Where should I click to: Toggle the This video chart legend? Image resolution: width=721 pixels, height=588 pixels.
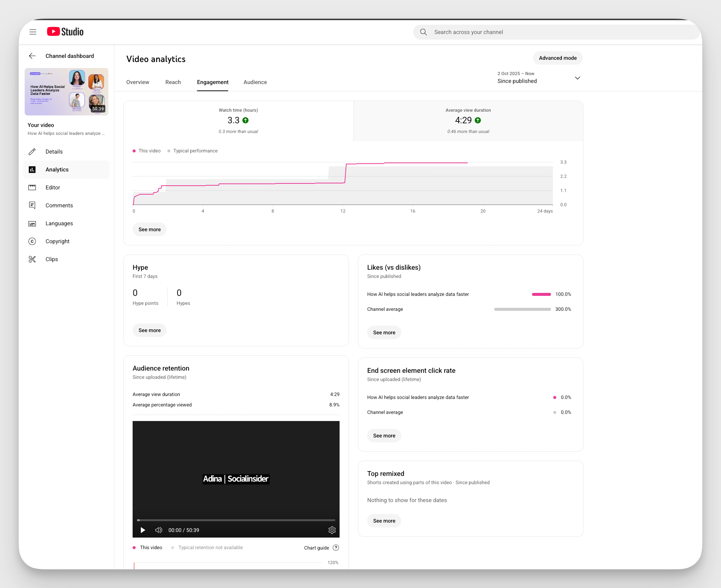click(x=146, y=151)
